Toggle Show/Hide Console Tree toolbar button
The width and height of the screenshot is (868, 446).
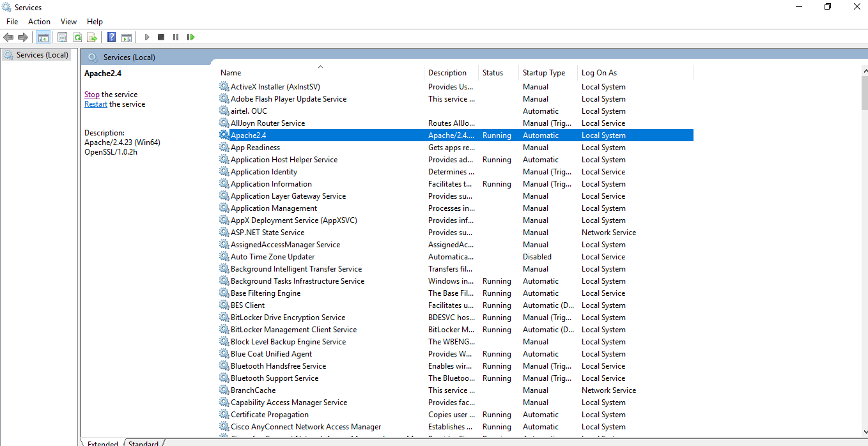(43, 37)
